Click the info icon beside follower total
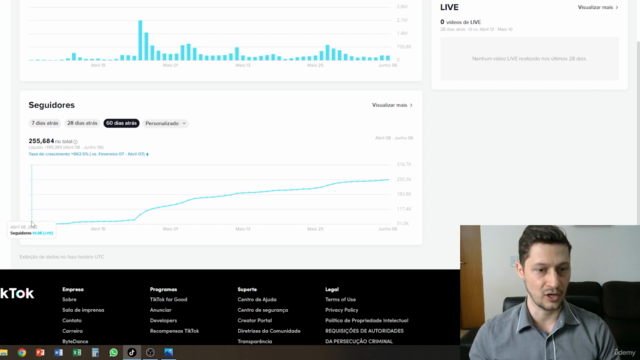Image resolution: width=640 pixels, height=360 pixels. pos(76,142)
